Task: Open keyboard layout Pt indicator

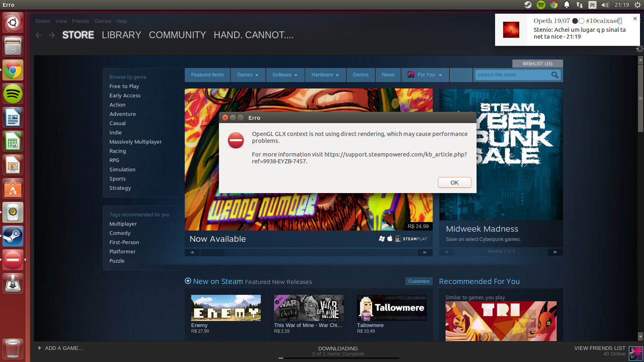Action: point(592,5)
